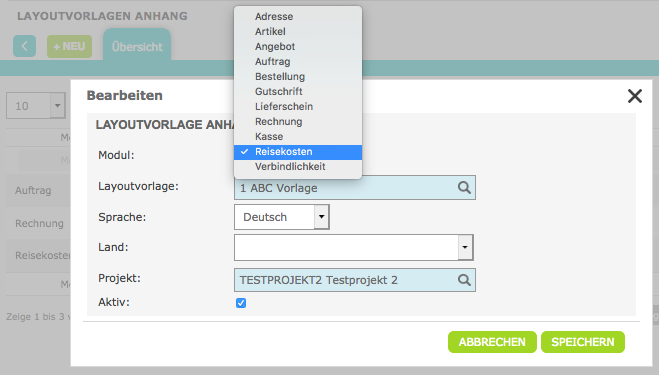Click the SPEICHERN button
The image size is (659, 375).
pos(583,342)
